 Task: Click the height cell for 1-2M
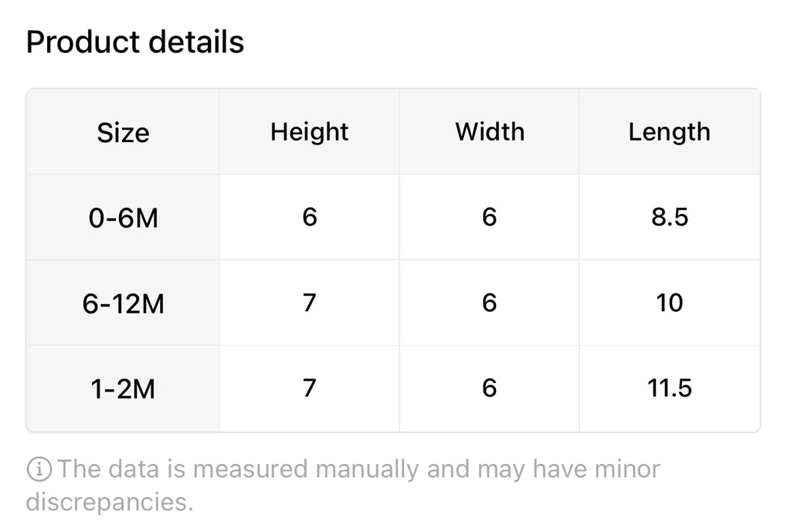(x=309, y=388)
